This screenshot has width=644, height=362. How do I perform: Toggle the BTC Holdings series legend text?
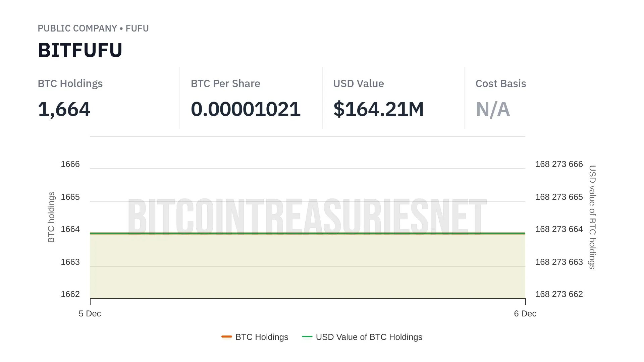tap(262, 337)
